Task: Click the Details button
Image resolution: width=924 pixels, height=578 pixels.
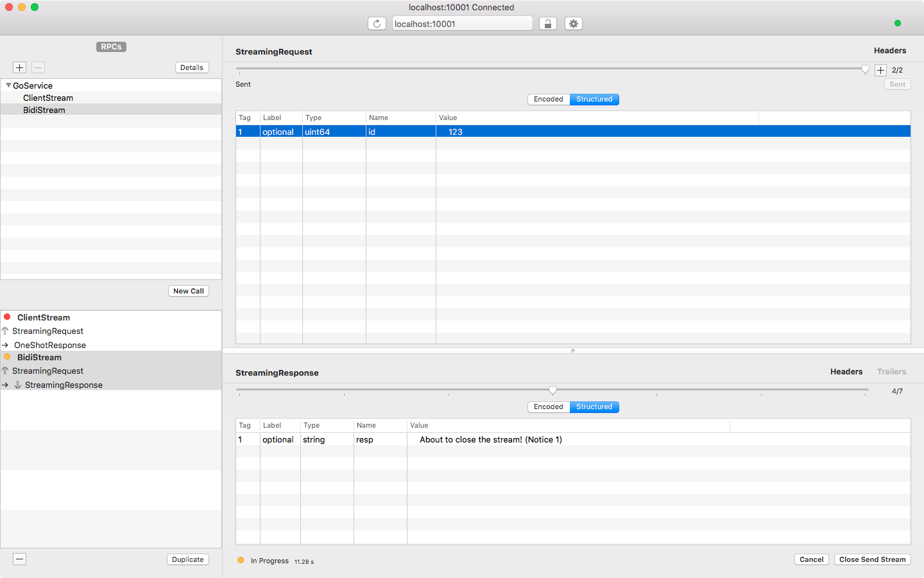Action: pos(192,67)
